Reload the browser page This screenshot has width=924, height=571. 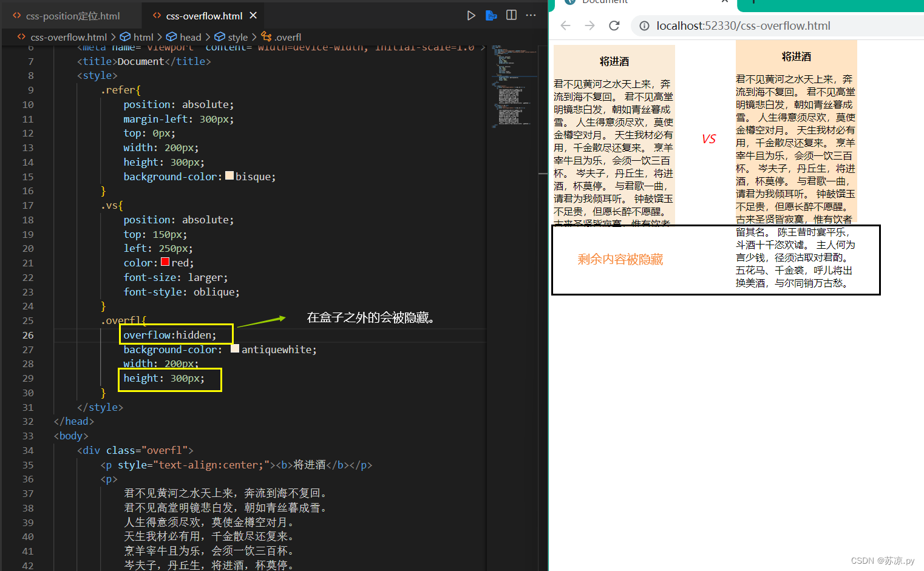(614, 25)
